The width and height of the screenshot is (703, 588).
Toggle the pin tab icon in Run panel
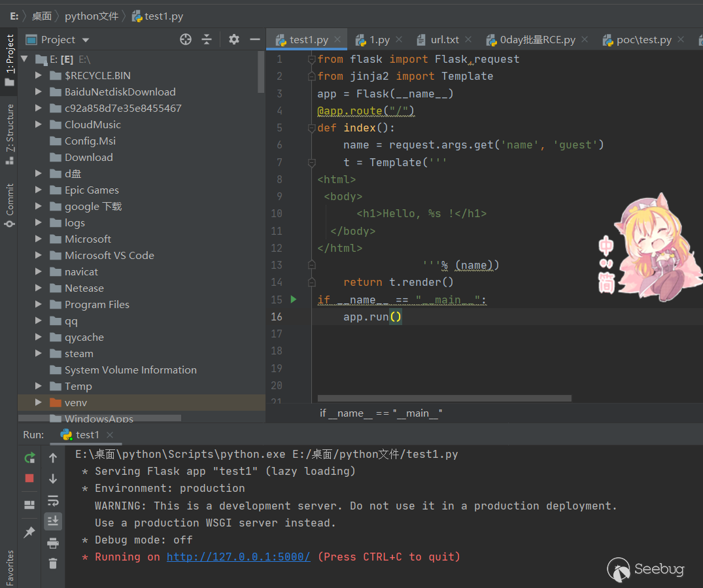[29, 532]
